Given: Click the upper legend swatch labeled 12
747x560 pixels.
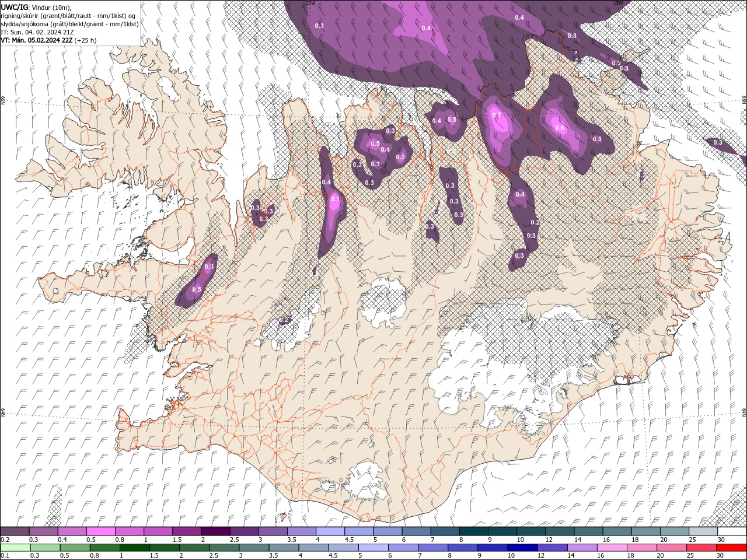Looking at the screenshot, I should click(560, 531).
